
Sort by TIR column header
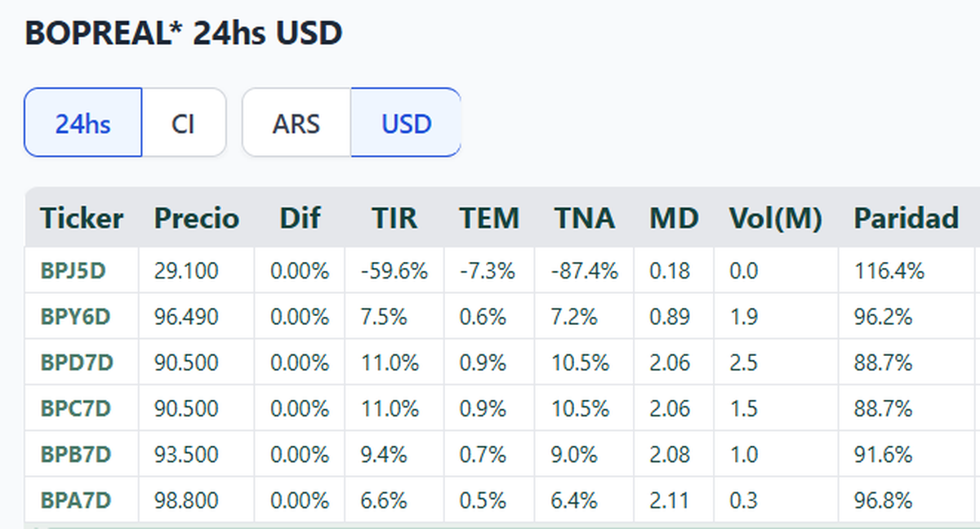[394, 218]
